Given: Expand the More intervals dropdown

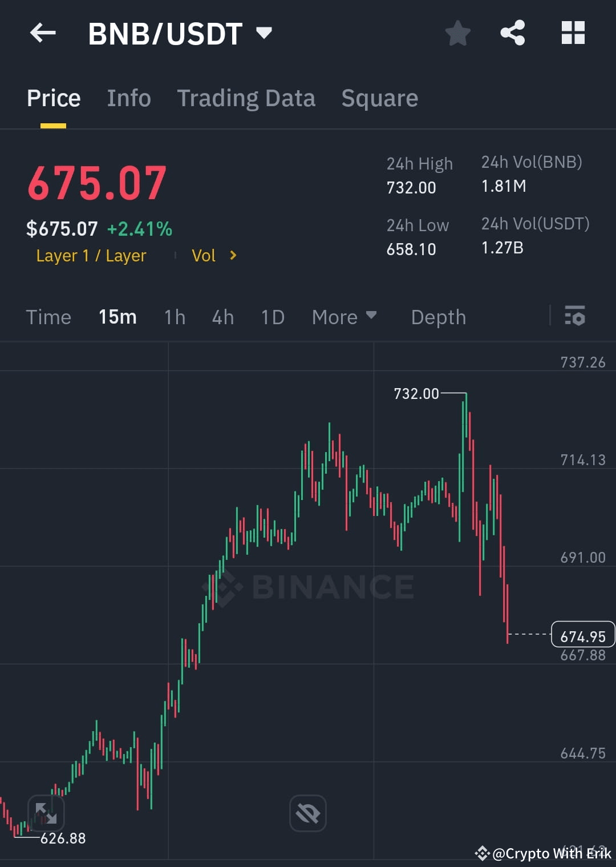Looking at the screenshot, I should [344, 317].
